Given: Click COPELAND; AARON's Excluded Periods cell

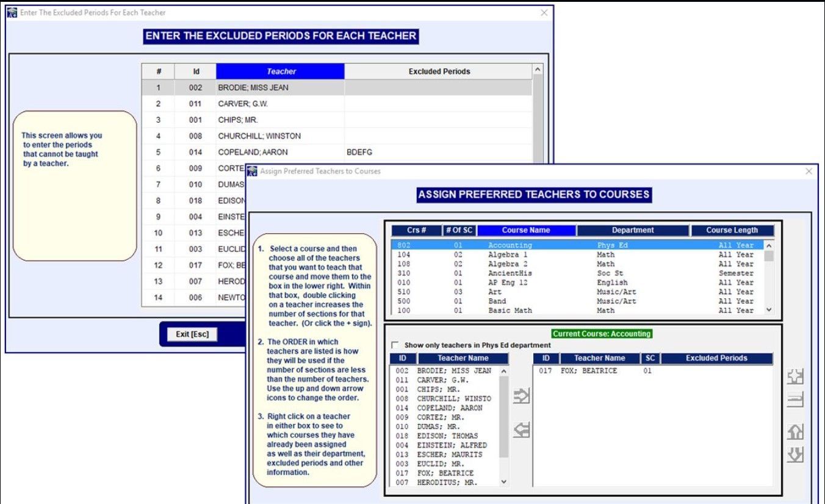Looking at the screenshot, I should point(438,151).
